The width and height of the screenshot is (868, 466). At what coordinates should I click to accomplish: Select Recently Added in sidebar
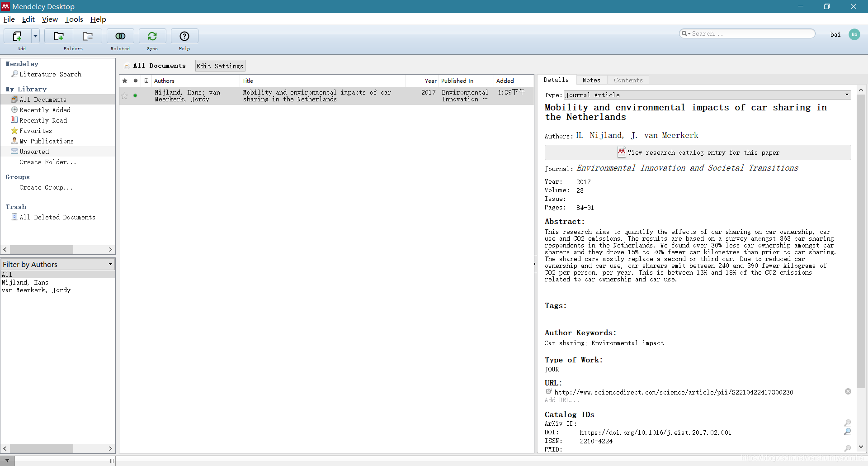45,110
